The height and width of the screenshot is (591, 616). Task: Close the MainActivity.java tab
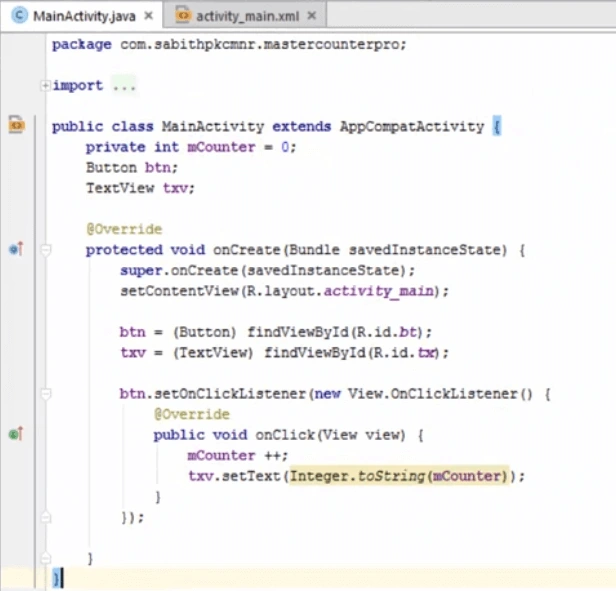(148, 16)
